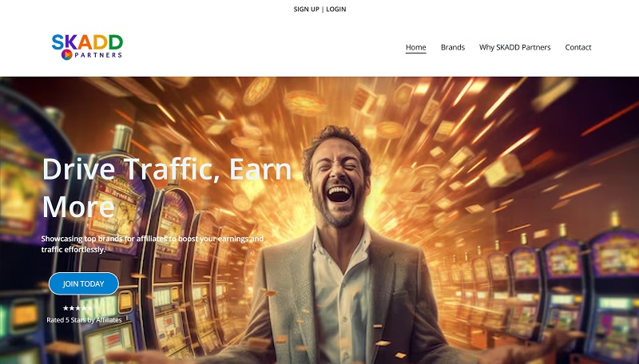
Task: Go to Why SKADD Partners page
Action: click(x=514, y=47)
